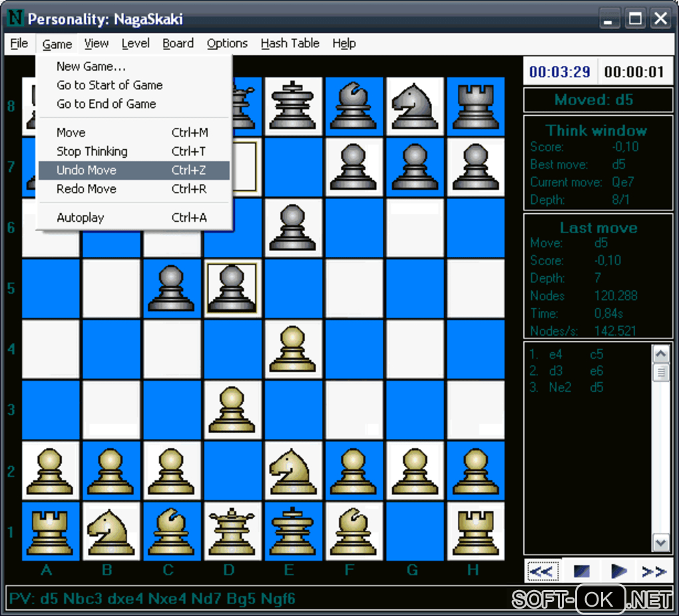This screenshot has height=616, width=679.
Task: Select the white rook on a1
Action: click(x=50, y=531)
